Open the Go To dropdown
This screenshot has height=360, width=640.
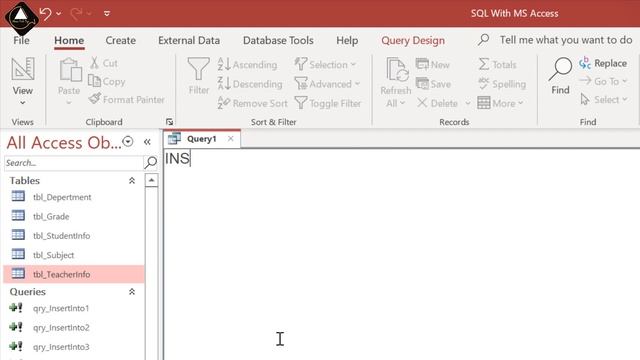click(x=603, y=81)
